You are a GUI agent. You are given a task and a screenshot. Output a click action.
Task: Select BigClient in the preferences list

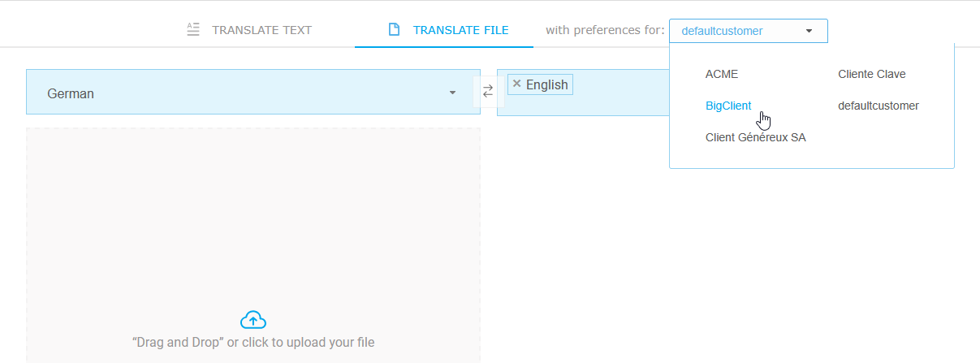[x=728, y=106]
